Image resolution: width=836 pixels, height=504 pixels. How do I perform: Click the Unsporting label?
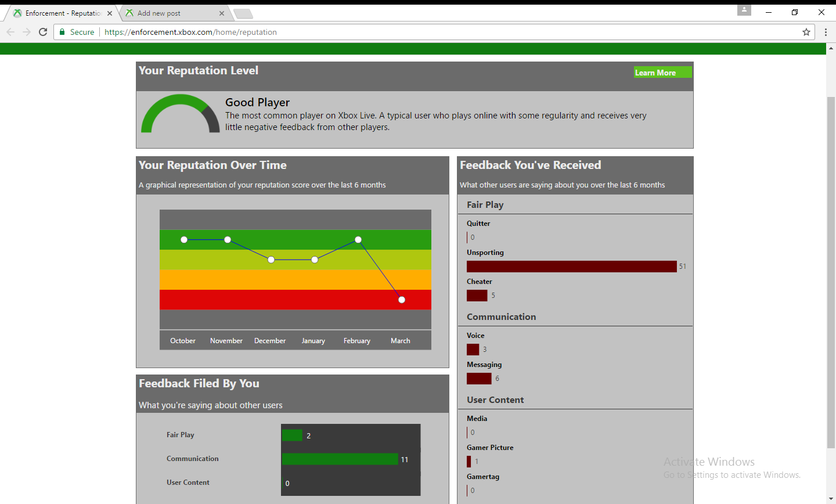(x=485, y=253)
